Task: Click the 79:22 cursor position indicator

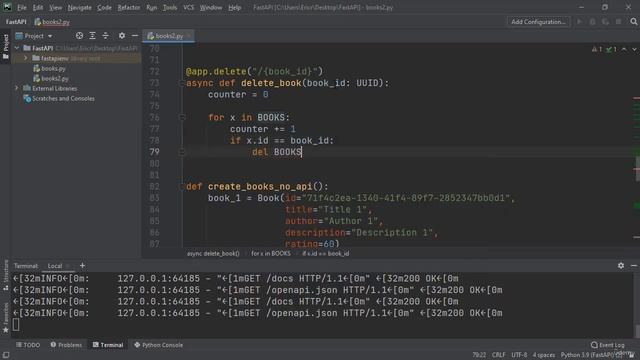Action: pos(479,355)
